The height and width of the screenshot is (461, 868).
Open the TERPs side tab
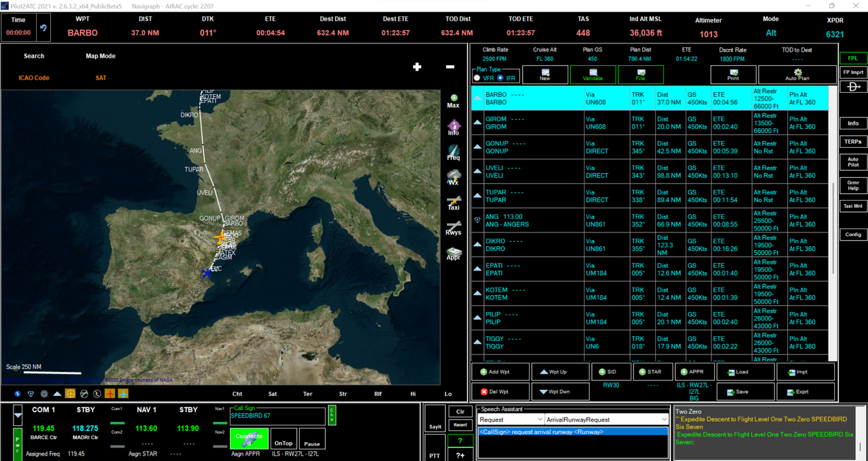pos(853,142)
